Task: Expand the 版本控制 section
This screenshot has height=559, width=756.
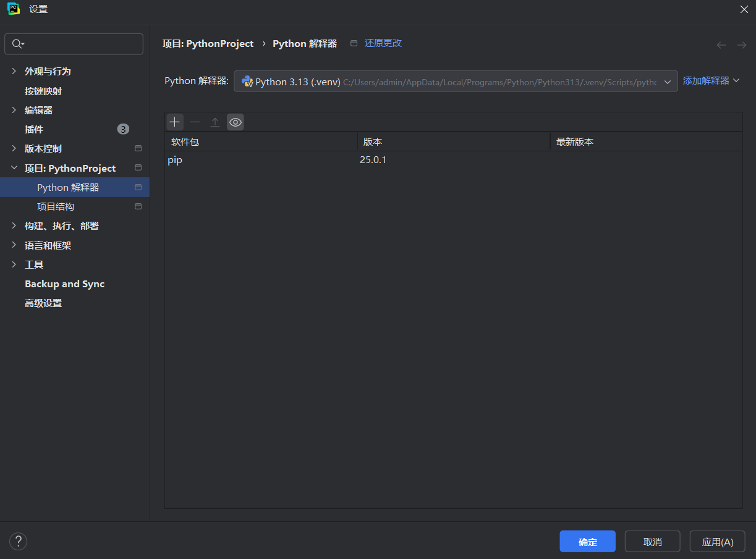Action: (x=14, y=148)
